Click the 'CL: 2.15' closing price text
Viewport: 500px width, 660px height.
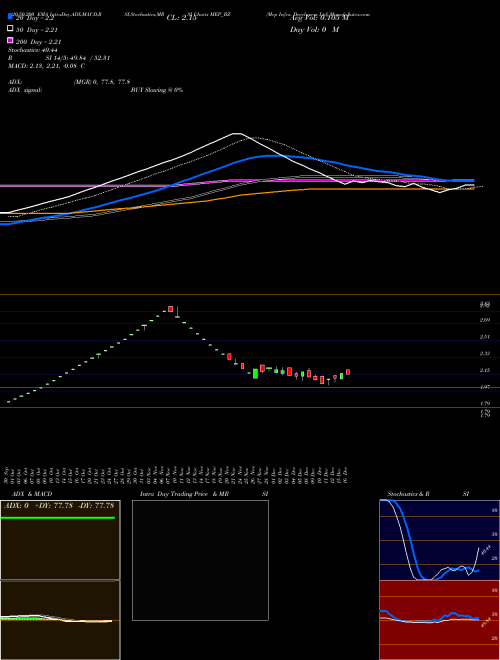181,18
